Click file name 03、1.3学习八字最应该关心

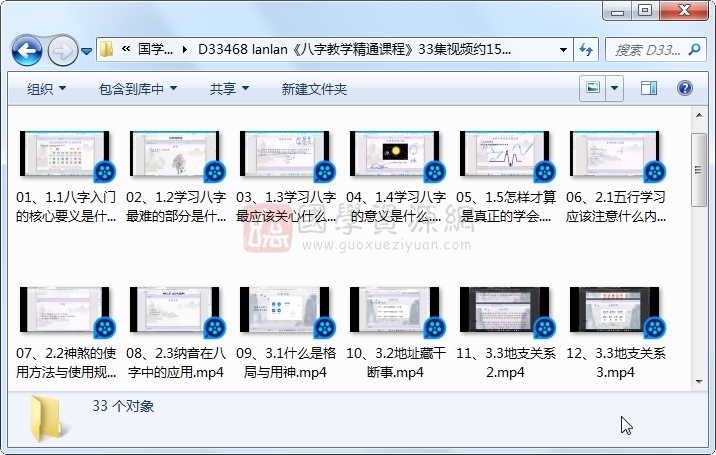coord(286,206)
